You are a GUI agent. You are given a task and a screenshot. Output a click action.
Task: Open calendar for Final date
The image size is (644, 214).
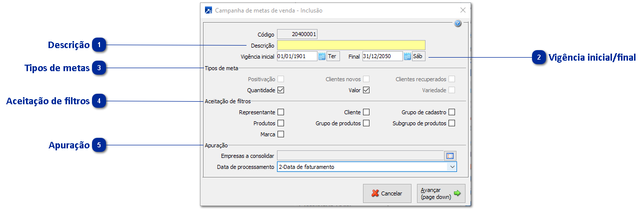click(x=407, y=57)
